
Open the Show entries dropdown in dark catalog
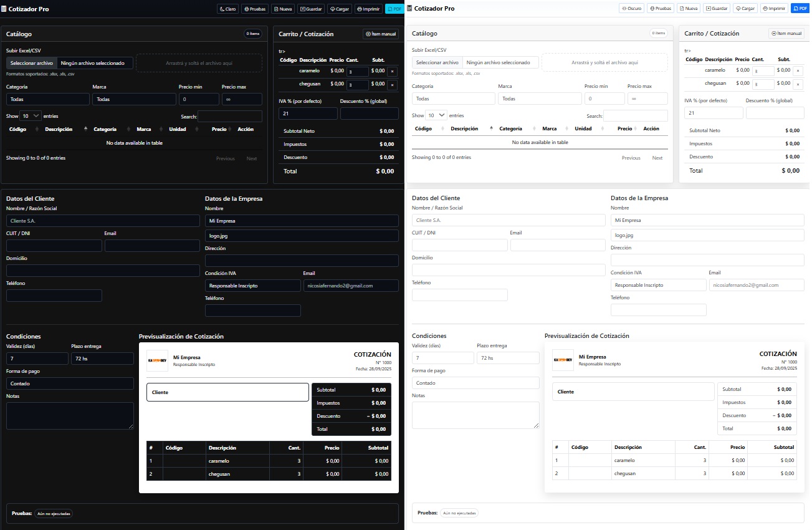click(31, 116)
